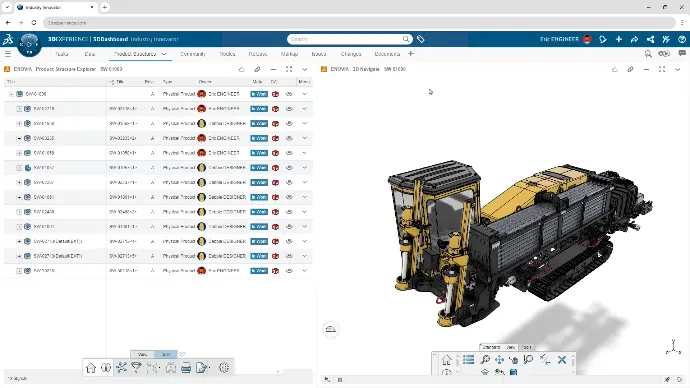Select the View tab above Product Structure toolbar

143,354
